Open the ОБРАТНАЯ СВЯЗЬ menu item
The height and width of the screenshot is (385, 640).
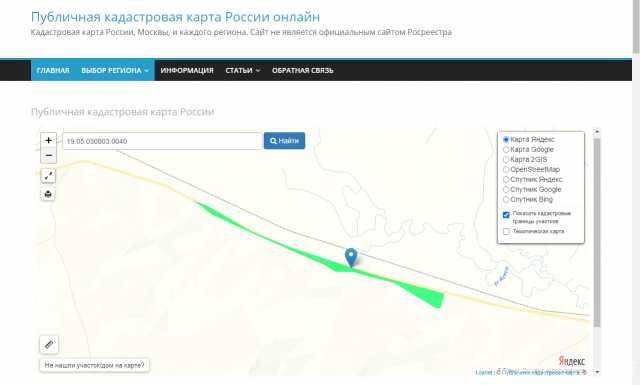tap(302, 71)
